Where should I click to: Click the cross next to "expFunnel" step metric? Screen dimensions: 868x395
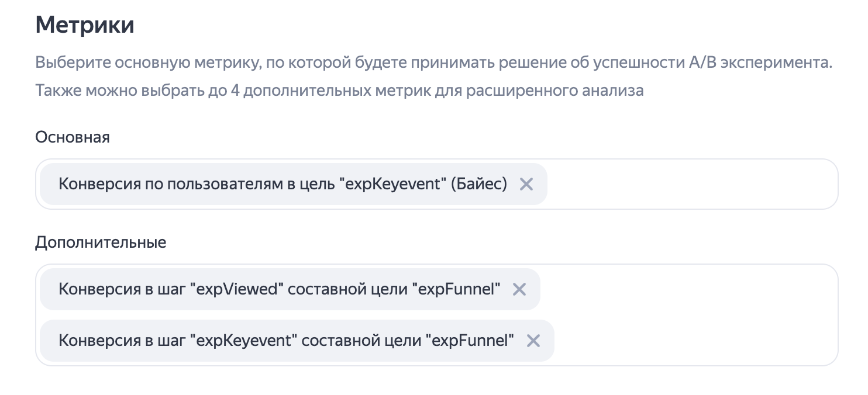click(x=533, y=341)
